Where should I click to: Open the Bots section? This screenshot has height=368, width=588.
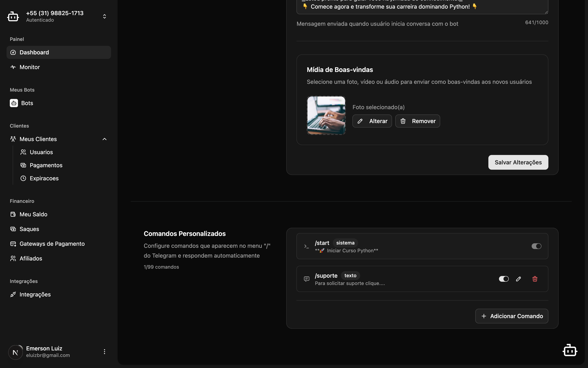tap(59, 103)
